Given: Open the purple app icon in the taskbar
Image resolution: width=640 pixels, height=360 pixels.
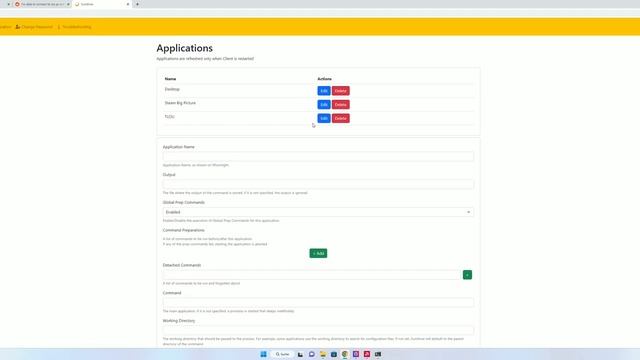Looking at the screenshot, I should (x=356, y=354).
